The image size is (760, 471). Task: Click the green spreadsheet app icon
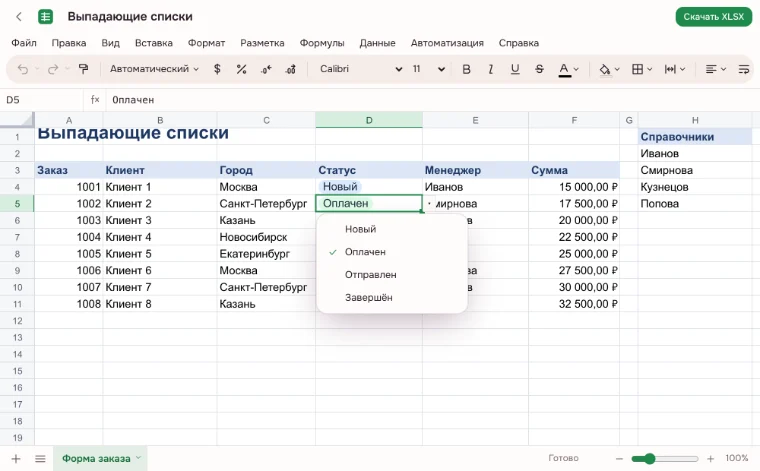click(46, 17)
